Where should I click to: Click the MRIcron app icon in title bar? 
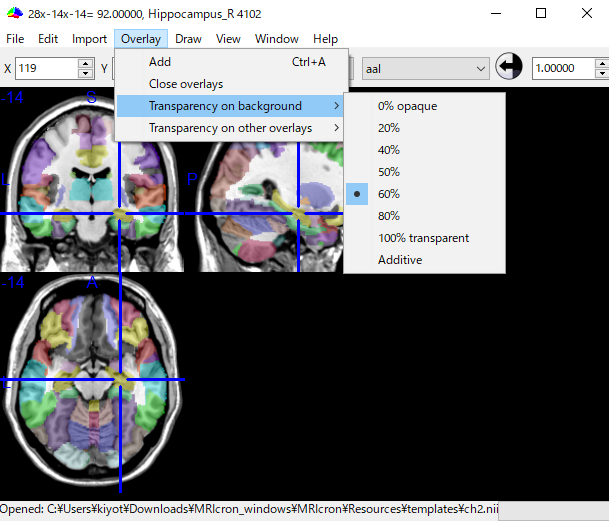click(13, 13)
